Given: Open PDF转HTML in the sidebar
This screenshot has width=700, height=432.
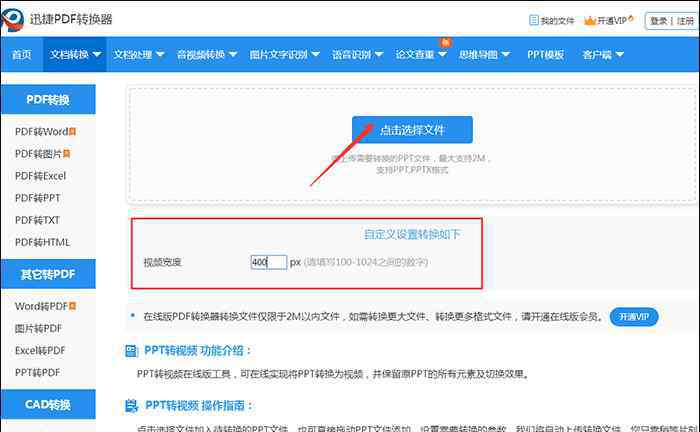Looking at the screenshot, I should pos(42,242).
